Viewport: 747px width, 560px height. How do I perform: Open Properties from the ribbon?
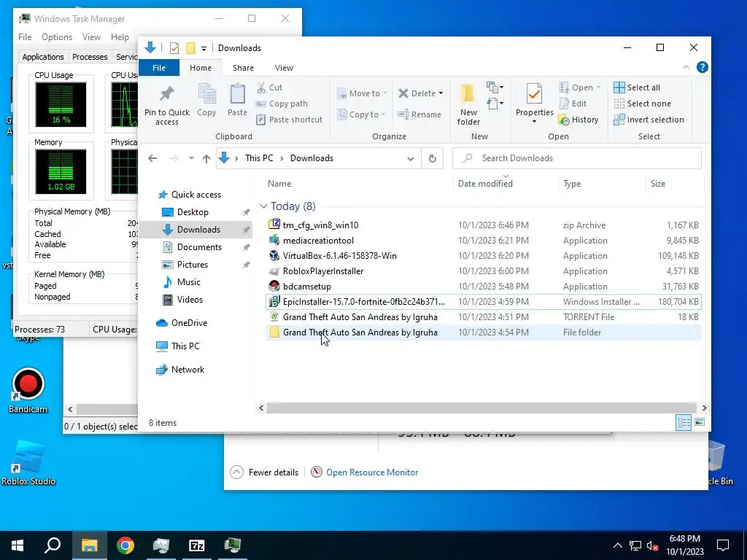click(x=534, y=103)
